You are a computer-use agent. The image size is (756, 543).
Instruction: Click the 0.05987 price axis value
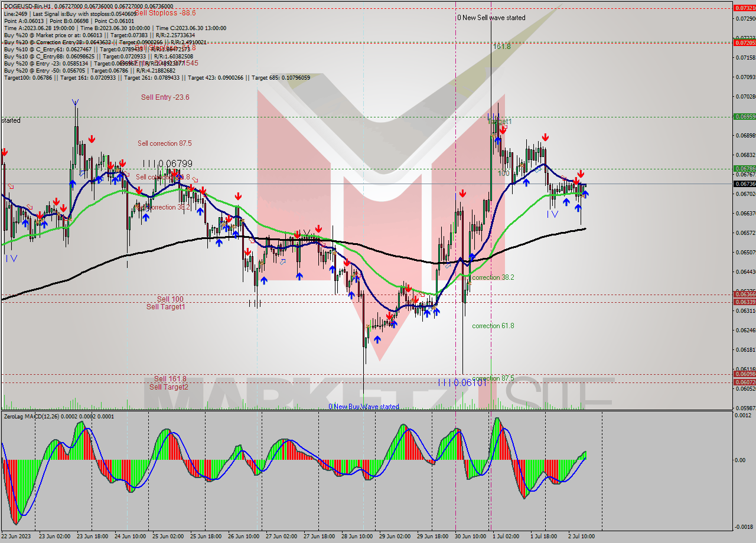click(746, 408)
